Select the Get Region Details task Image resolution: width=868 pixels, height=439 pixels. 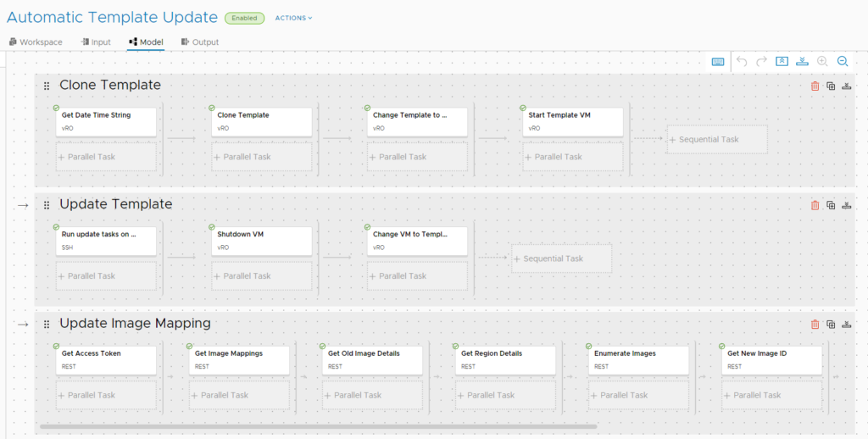pyautogui.click(x=505, y=360)
